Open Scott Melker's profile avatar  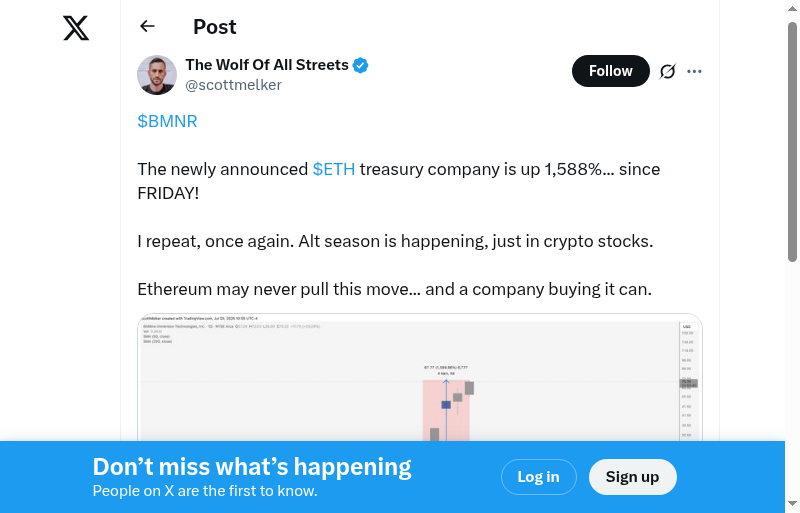pos(157,75)
